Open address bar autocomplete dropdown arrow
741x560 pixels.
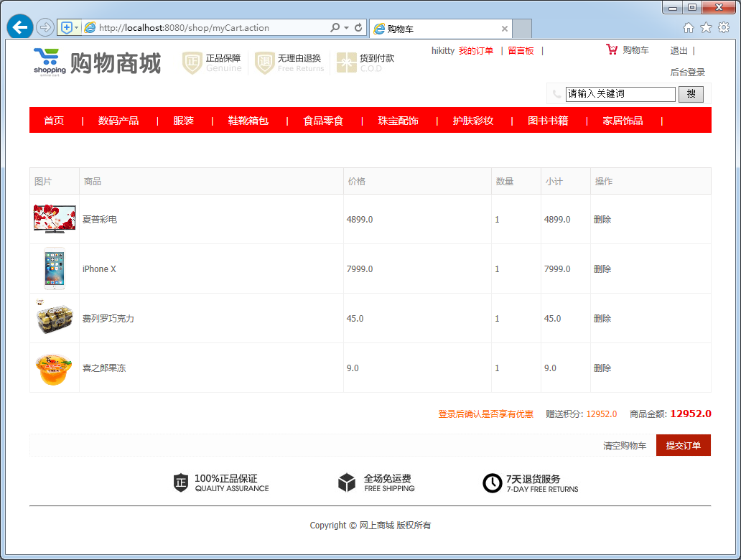point(346,27)
